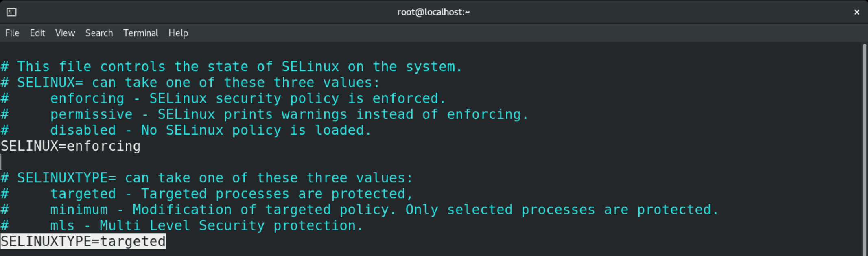Viewport: 868px width, 256px height.
Task: Click the mls Multi Level Security line
Action: tap(181, 225)
